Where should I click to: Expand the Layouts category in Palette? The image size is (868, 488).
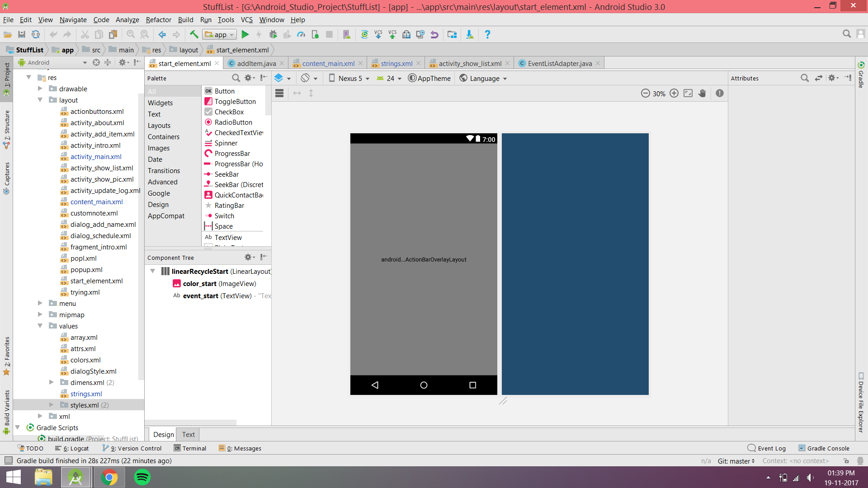coord(159,125)
